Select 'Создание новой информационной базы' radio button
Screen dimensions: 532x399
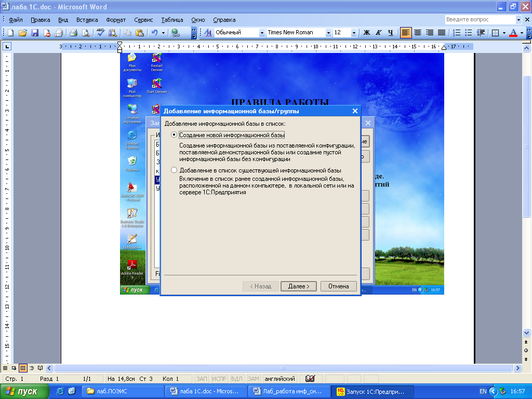(x=174, y=135)
